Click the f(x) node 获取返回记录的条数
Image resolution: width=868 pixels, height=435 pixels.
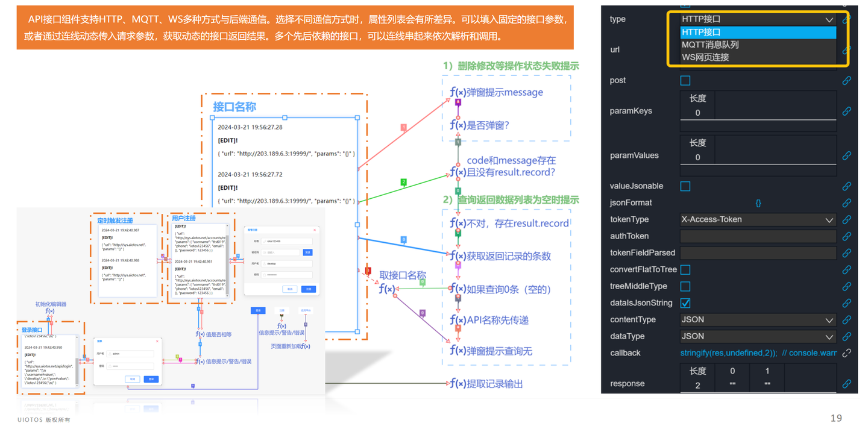(500, 255)
